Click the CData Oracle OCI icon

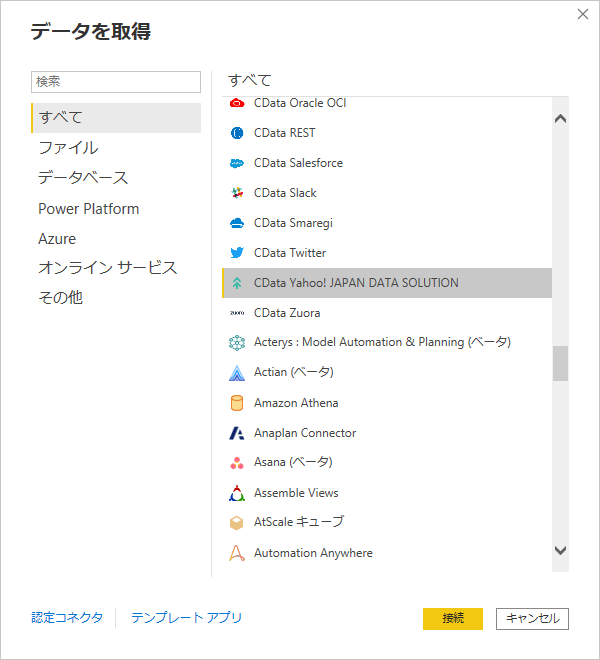pos(237,103)
